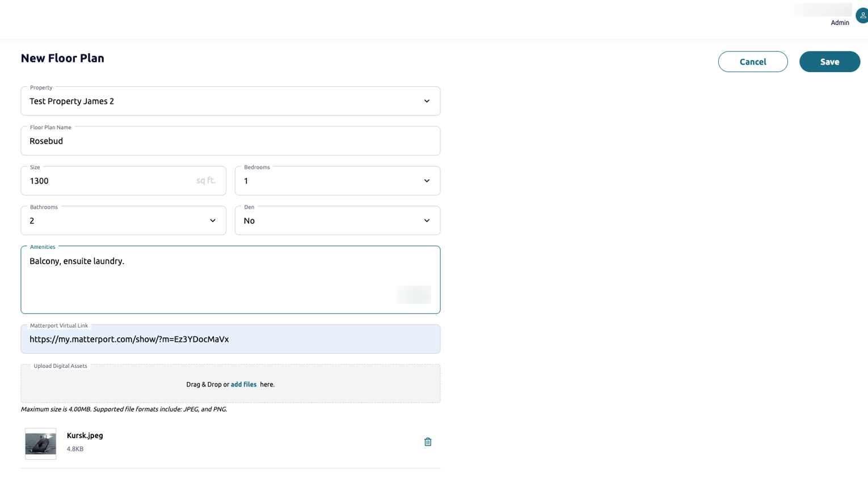Edit the Matterport Virtual Link field
Screen dimensions: 868x488
coord(230,339)
